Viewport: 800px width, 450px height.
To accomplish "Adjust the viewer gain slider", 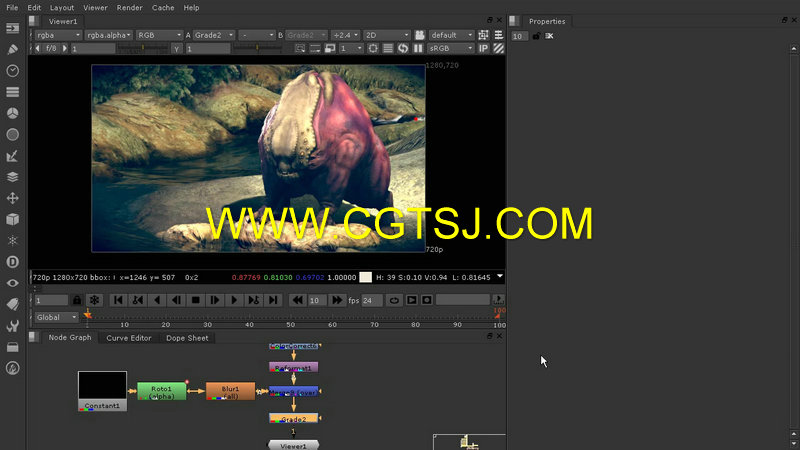I will pos(143,48).
